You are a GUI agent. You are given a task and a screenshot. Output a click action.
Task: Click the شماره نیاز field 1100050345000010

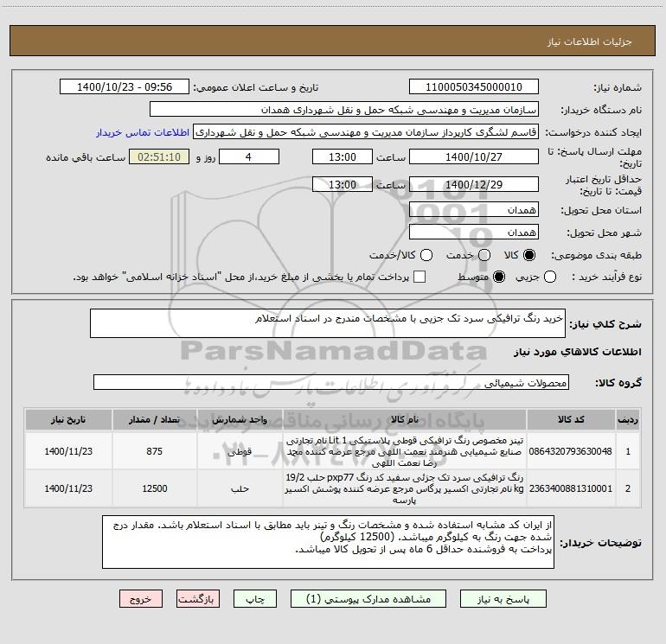pyautogui.click(x=474, y=87)
